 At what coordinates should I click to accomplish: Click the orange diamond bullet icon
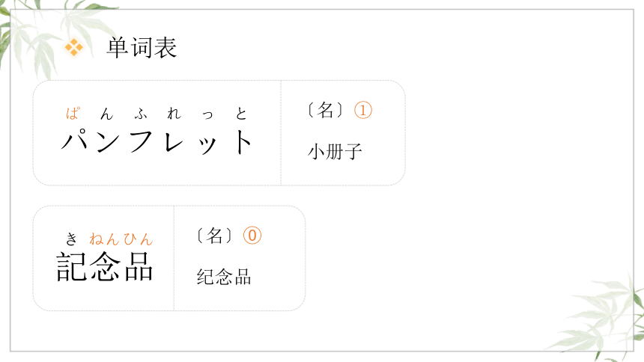(x=74, y=47)
